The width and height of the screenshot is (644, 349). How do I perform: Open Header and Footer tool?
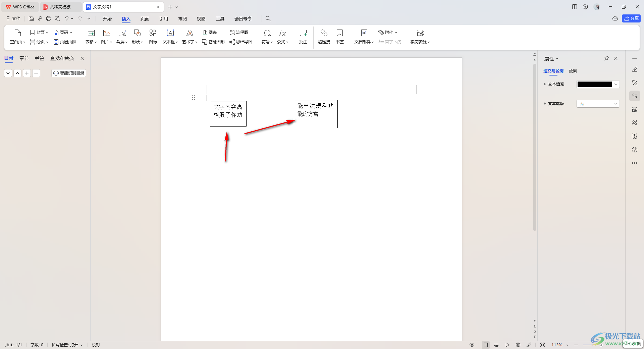pos(65,42)
